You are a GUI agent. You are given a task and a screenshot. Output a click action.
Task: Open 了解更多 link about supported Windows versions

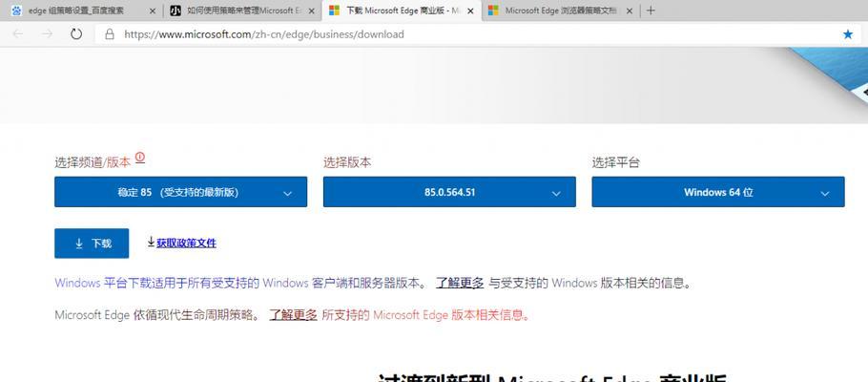click(460, 283)
